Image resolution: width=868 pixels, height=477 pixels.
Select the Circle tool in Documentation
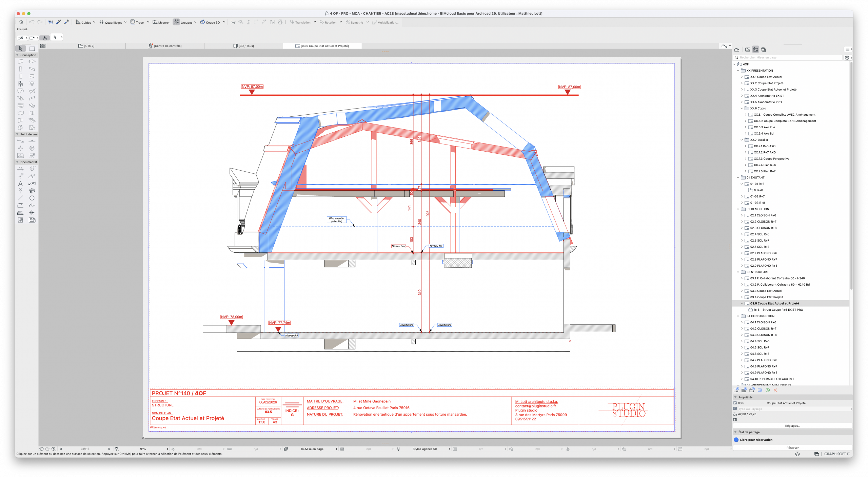[x=32, y=198]
